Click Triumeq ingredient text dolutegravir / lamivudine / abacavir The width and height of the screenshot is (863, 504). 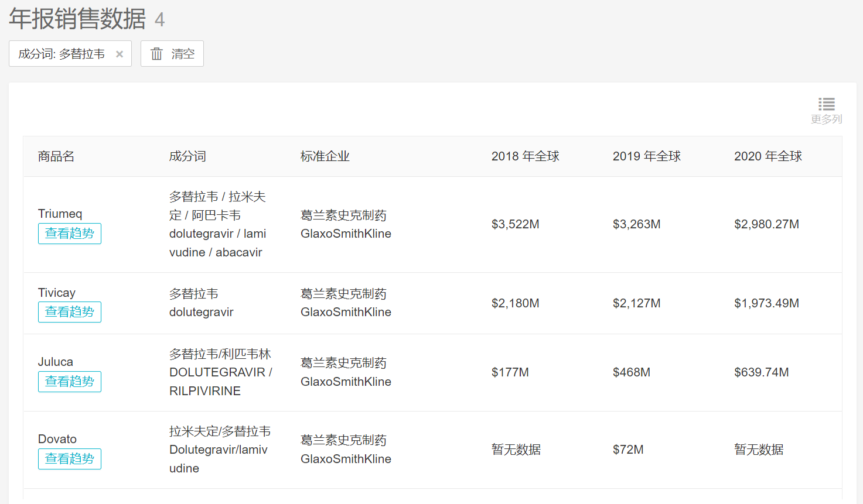tap(218, 243)
